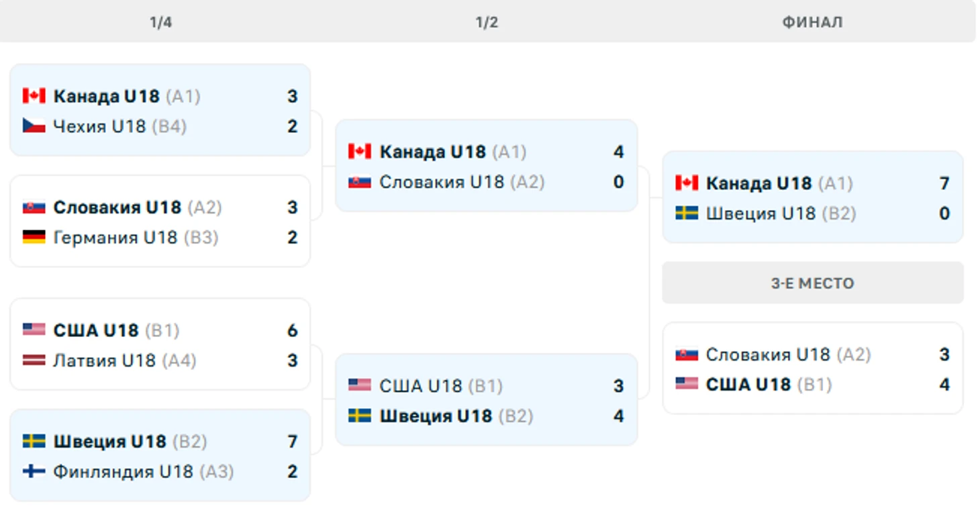Select the ФИНАЛ column header

(812, 22)
